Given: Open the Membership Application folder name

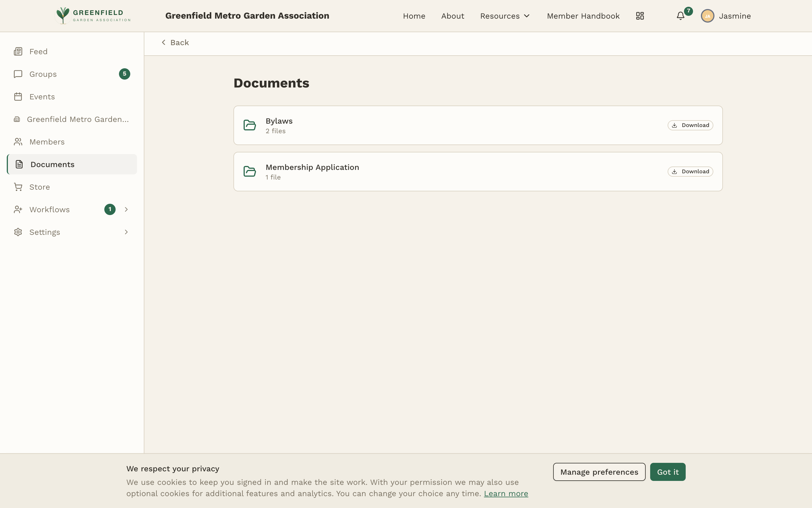Looking at the screenshot, I should 312,167.
